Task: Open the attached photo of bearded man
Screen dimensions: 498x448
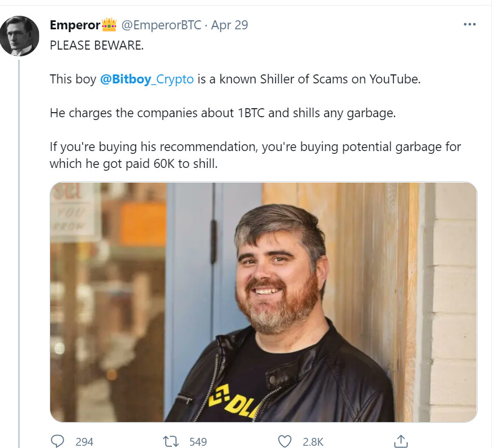Action: click(263, 302)
